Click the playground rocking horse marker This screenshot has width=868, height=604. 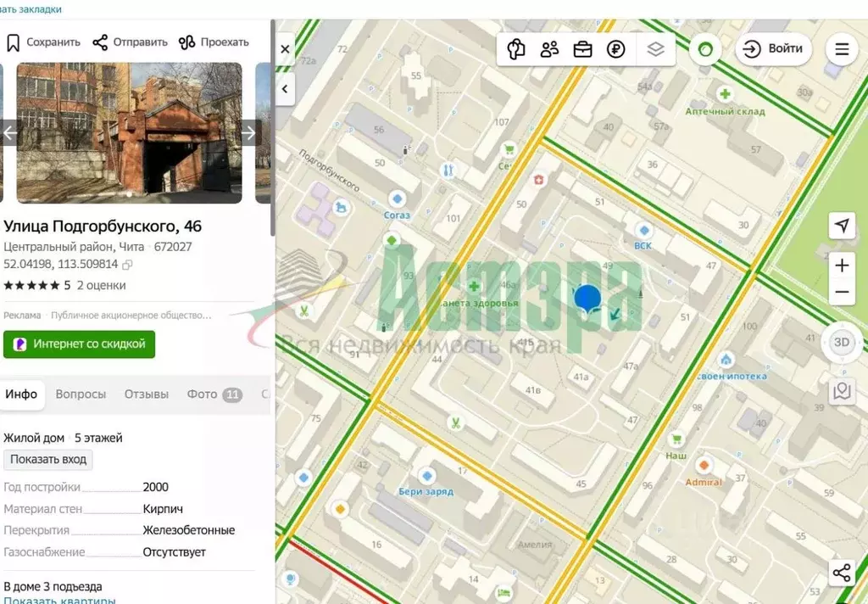click(x=341, y=208)
